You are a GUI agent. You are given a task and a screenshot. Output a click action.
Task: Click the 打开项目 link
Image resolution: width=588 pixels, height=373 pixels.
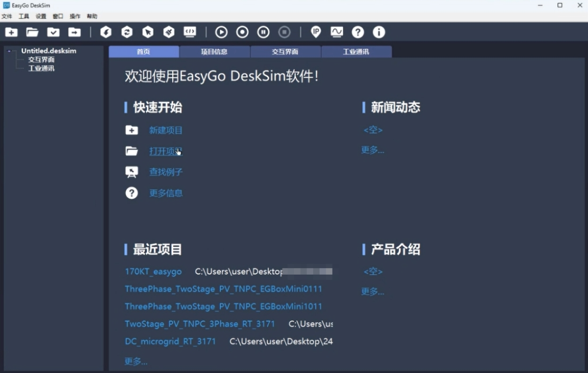tap(166, 151)
